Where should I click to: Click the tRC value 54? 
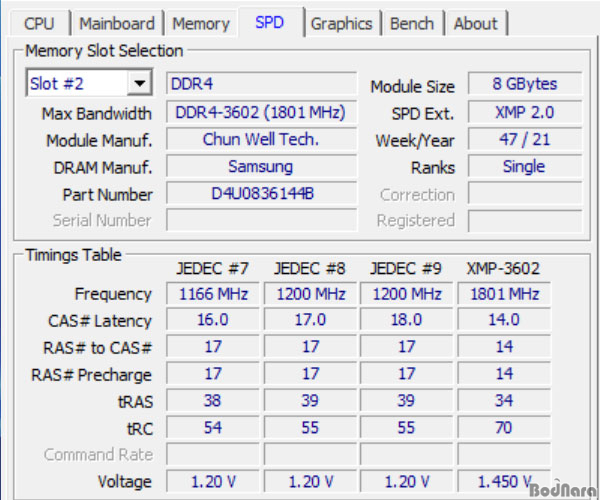213,427
